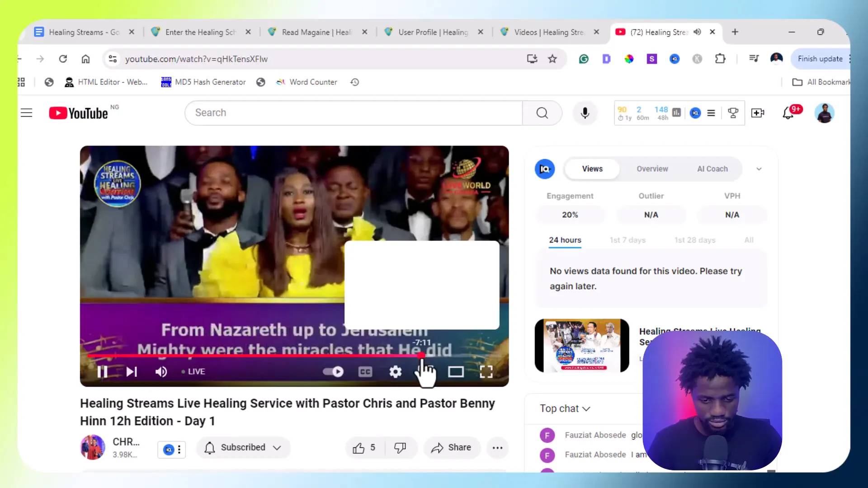Switch to Enter the Healing School tab

pos(201,32)
